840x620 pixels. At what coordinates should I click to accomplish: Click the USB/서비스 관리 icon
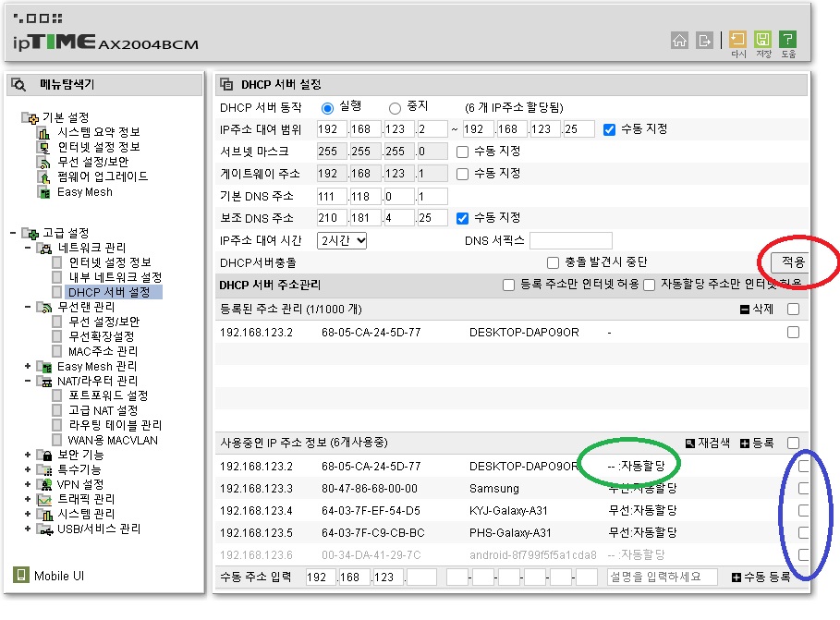(44, 529)
